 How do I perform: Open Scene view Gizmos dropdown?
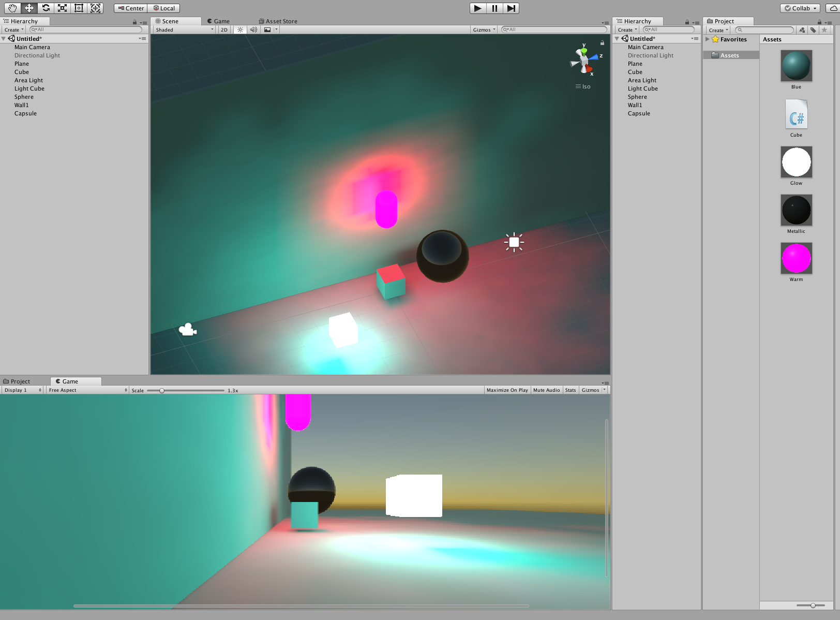tap(484, 30)
